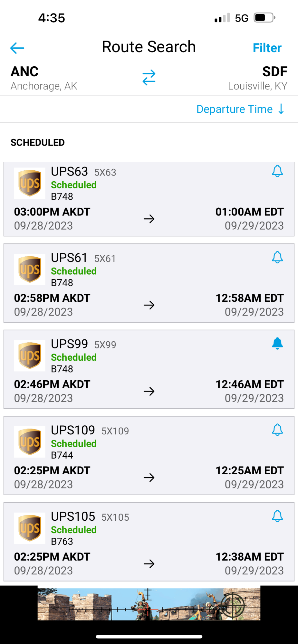Change the SDF Louisville destination airport
Viewport: 298px width, 644px height.
pyautogui.click(x=257, y=78)
